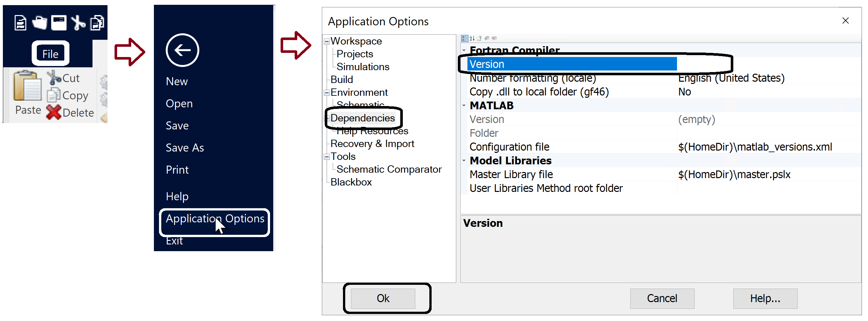Select Blackbox in the options tree
868x321 pixels.
tap(351, 182)
